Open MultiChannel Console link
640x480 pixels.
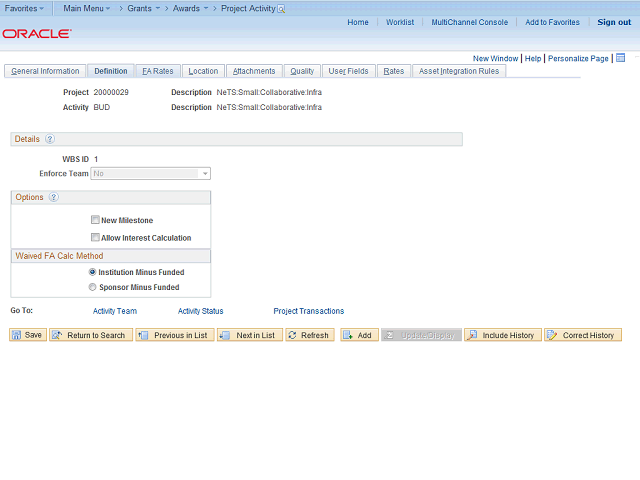tap(470, 22)
